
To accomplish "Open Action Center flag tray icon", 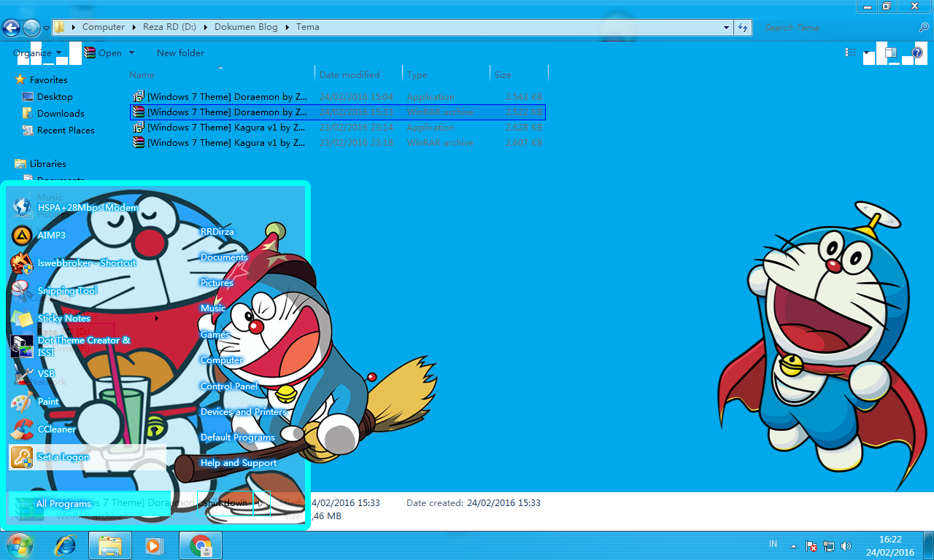I will pyautogui.click(x=811, y=545).
